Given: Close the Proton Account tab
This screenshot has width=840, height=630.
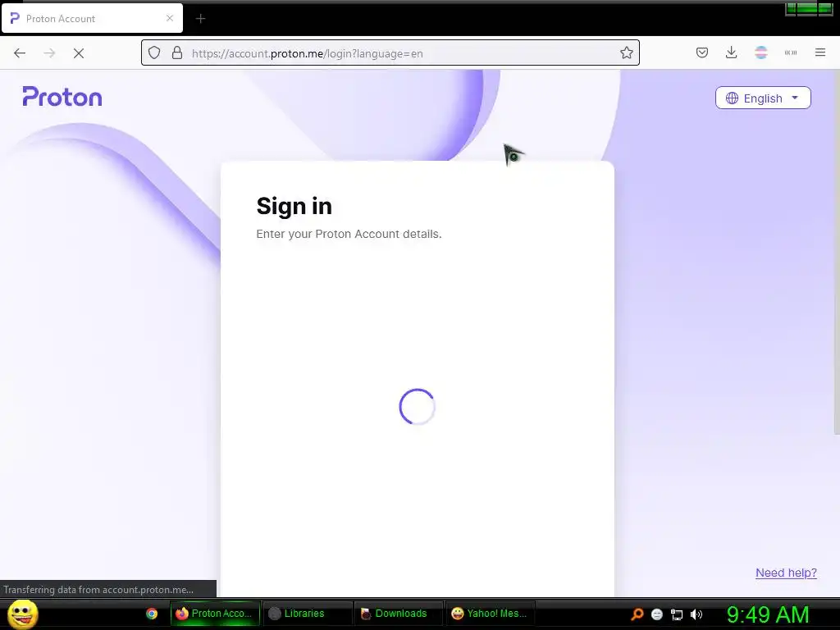Looking at the screenshot, I should click(170, 18).
